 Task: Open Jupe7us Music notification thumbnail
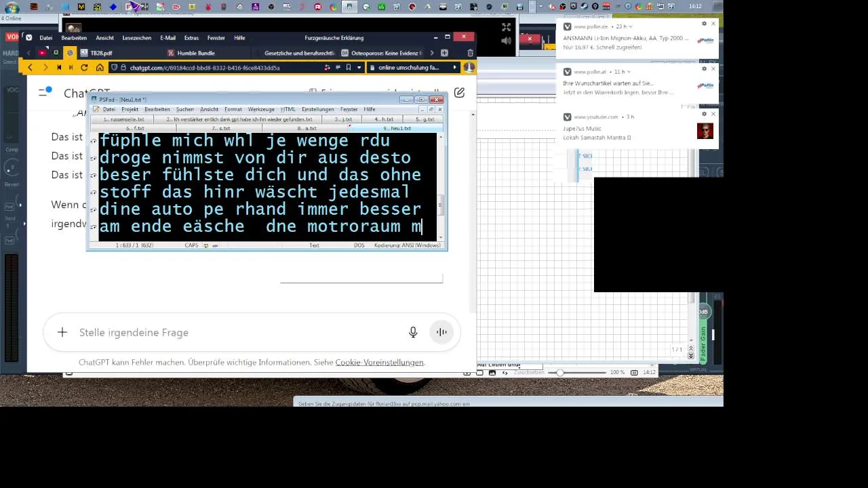click(705, 131)
